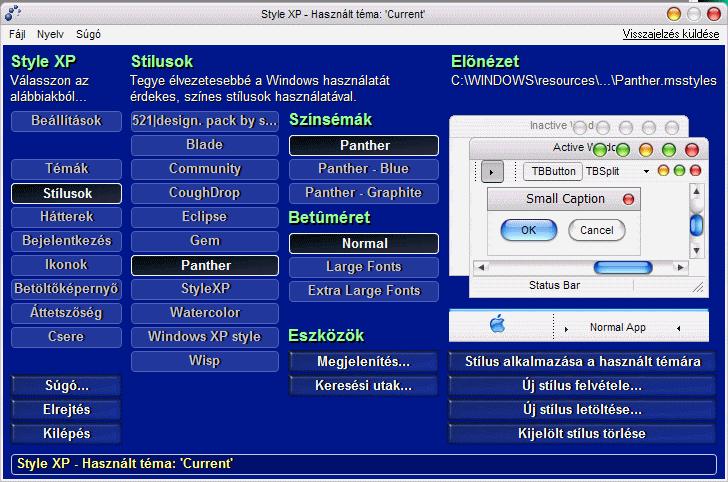Screen dimensions: 728x482
Task: Pick the CoughDrop style
Action: click(x=205, y=193)
